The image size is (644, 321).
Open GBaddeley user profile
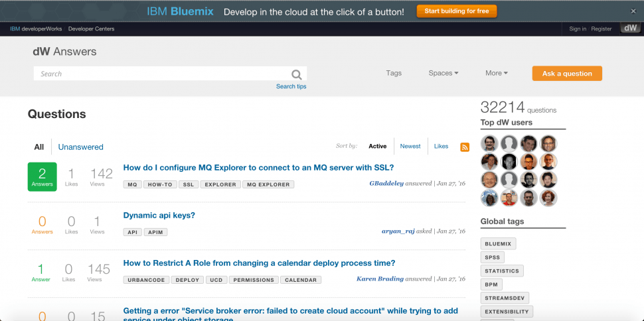click(x=386, y=184)
